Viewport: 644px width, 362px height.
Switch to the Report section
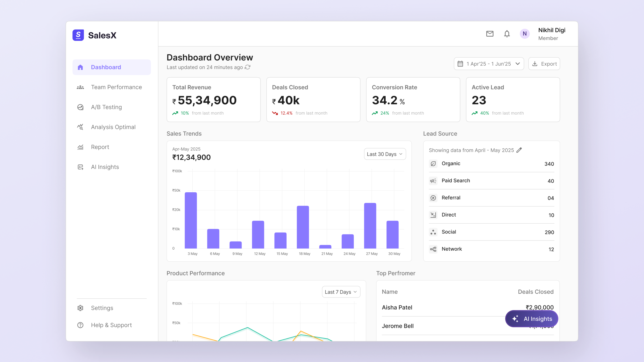pyautogui.click(x=100, y=147)
